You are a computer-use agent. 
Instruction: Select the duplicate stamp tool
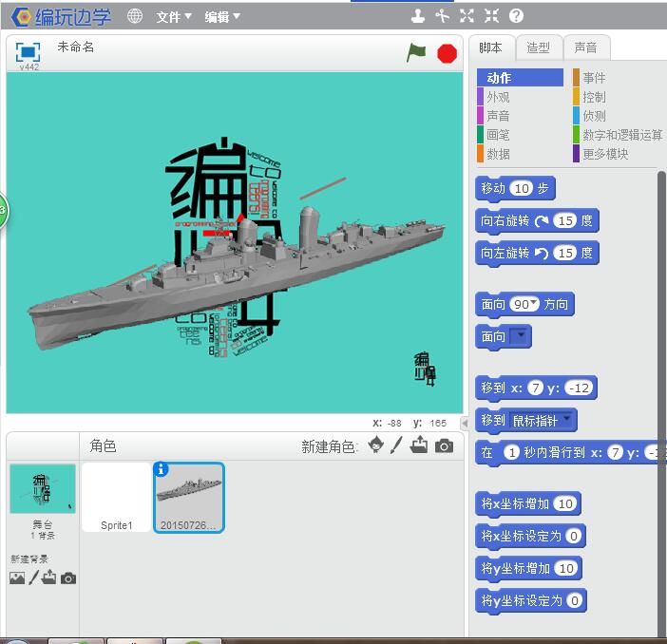(x=417, y=15)
